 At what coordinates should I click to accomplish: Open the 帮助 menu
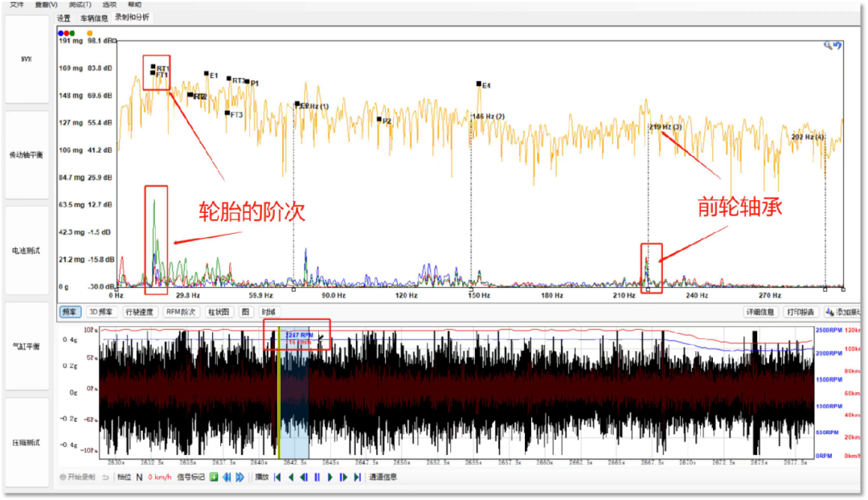(134, 5)
